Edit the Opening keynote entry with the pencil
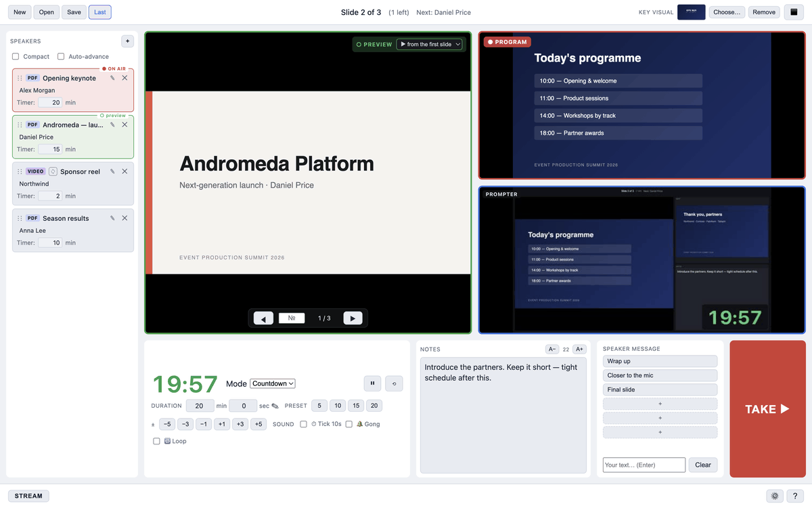 pyautogui.click(x=112, y=78)
